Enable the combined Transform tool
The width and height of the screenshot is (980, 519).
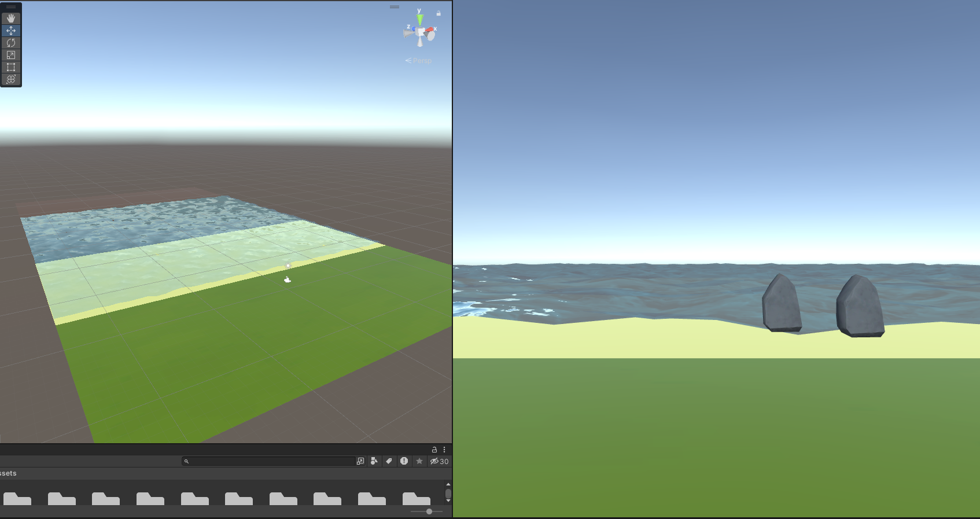tap(11, 79)
